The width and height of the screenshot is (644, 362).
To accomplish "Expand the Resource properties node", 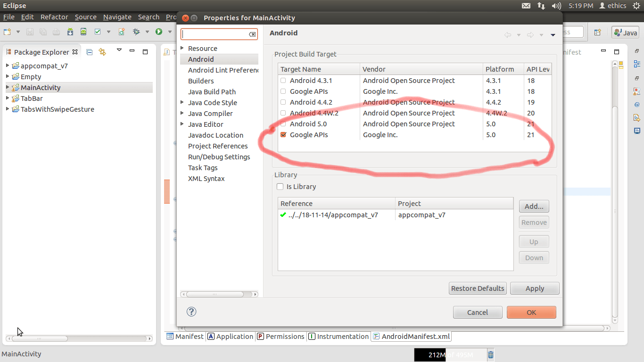I will 182,48.
